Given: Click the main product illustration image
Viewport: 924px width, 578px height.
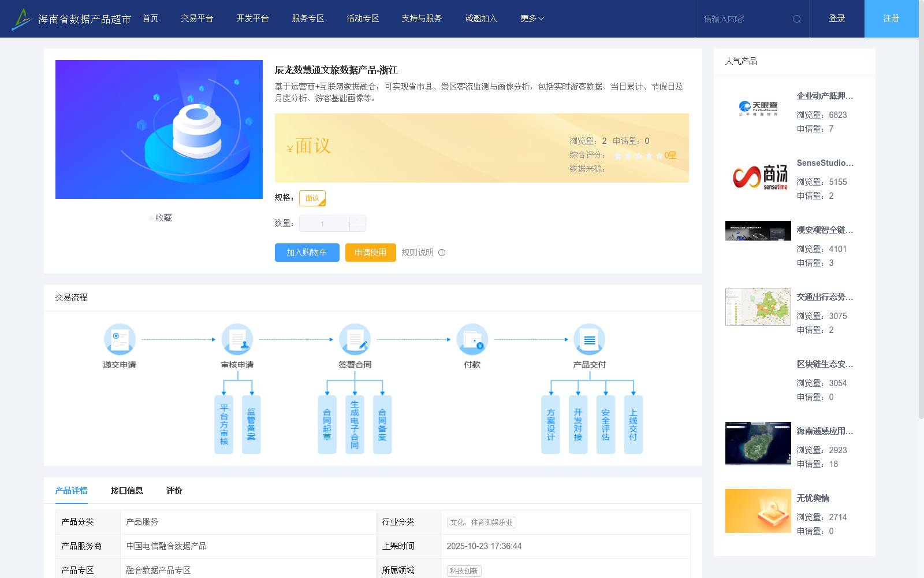Looking at the screenshot, I should [x=159, y=129].
